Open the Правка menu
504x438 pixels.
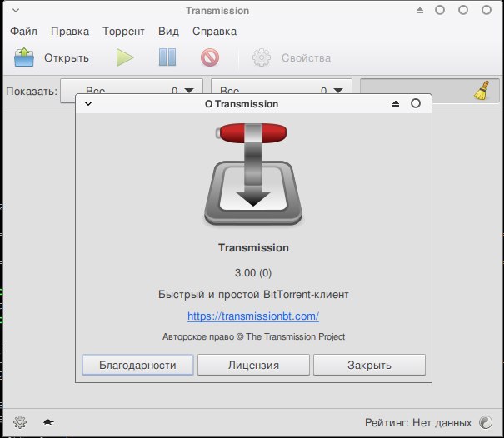pyautogui.click(x=70, y=31)
